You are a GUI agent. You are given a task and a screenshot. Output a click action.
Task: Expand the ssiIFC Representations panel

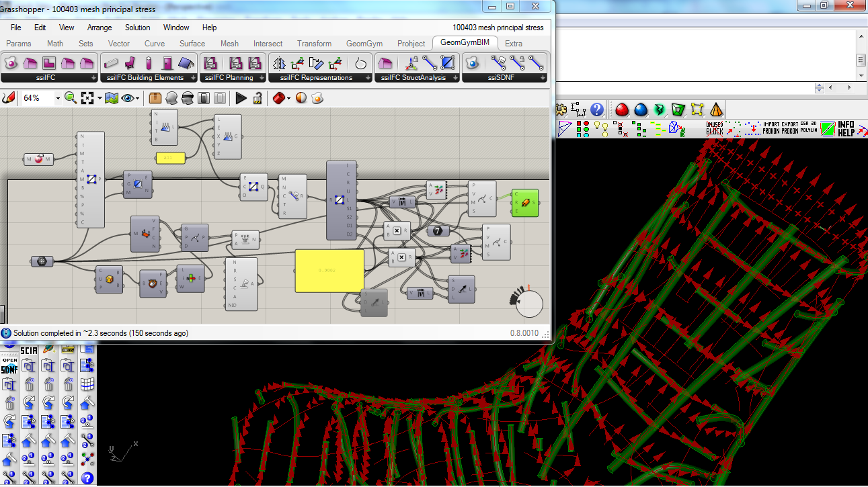pos(368,78)
